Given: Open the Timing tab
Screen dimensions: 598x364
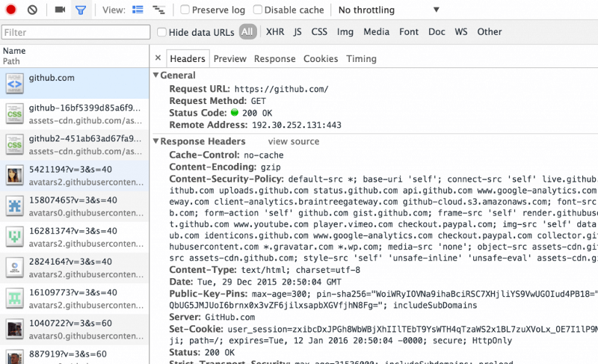Looking at the screenshot, I should [361, 59].
